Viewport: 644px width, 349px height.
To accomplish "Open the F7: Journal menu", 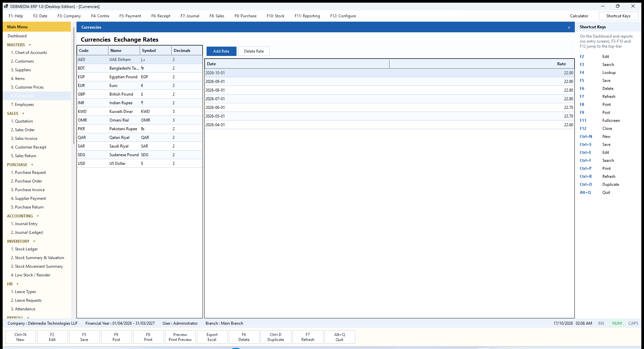I will (190, 16).
